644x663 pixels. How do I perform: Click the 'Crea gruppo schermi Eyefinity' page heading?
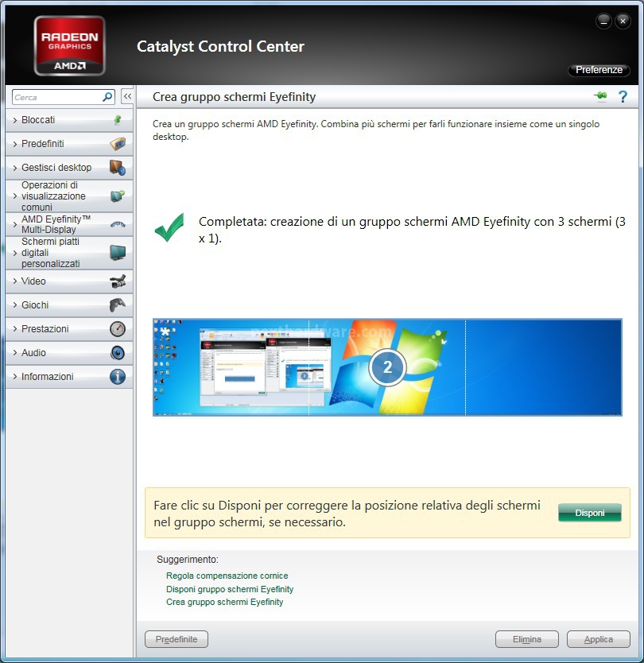tap(234, 97)
